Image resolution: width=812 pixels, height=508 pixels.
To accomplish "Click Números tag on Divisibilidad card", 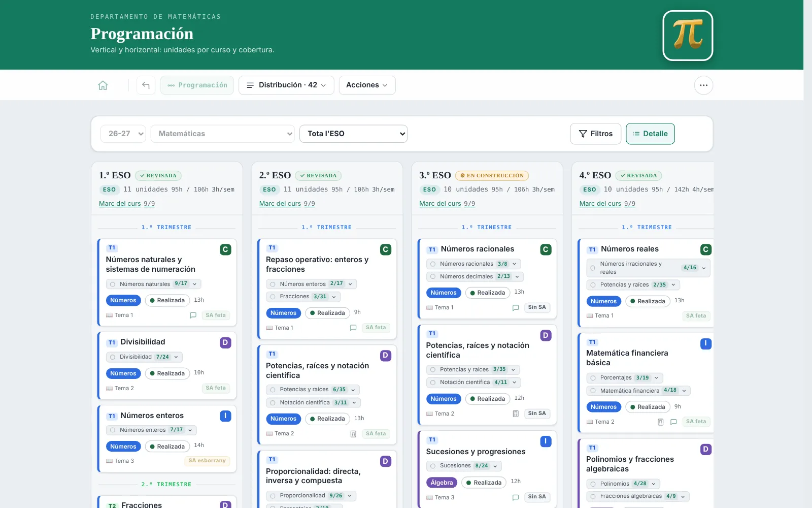I will (x=123, y=373).
